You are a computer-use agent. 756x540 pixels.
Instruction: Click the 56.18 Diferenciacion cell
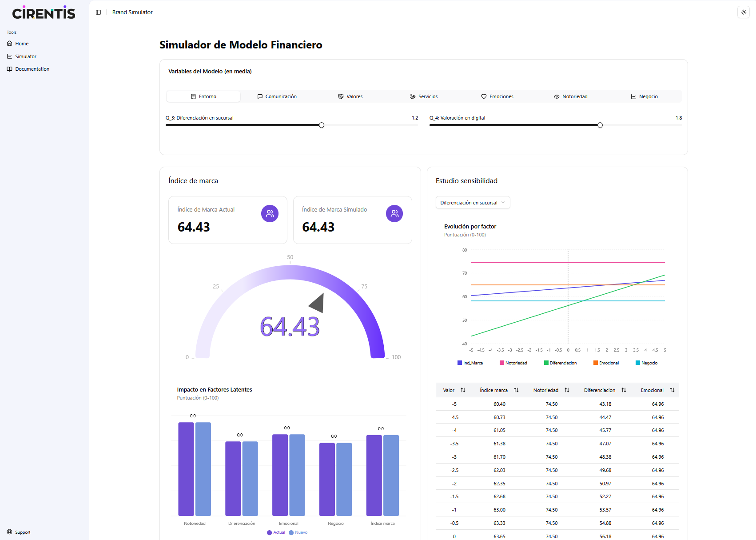(x=605, y=536)
